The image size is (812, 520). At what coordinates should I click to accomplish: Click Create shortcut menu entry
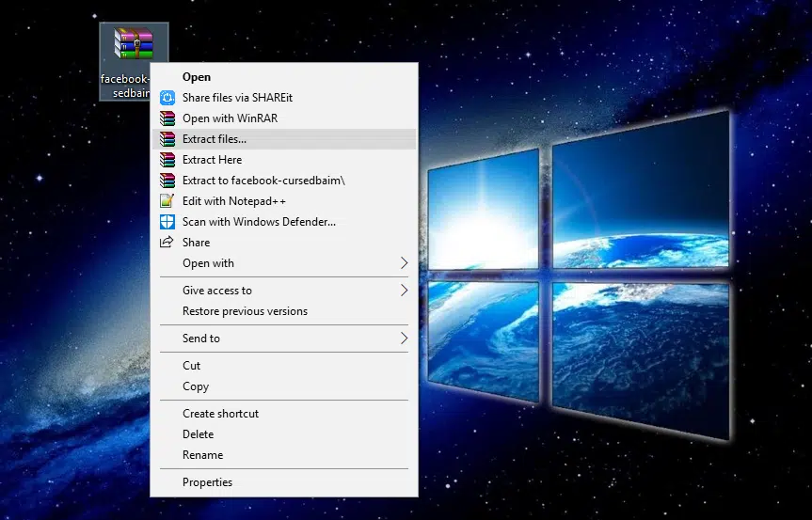[220, 414]
